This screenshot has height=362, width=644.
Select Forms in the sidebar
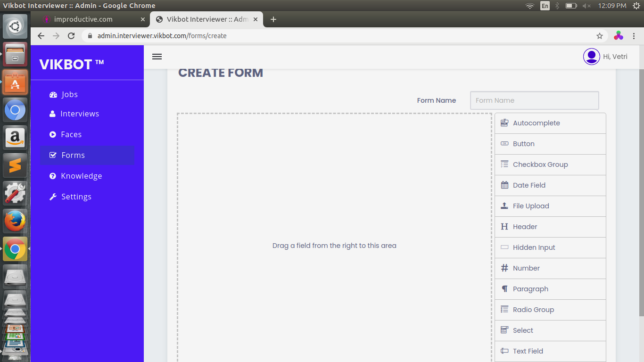pyautogui.click(x=87, y=156)
